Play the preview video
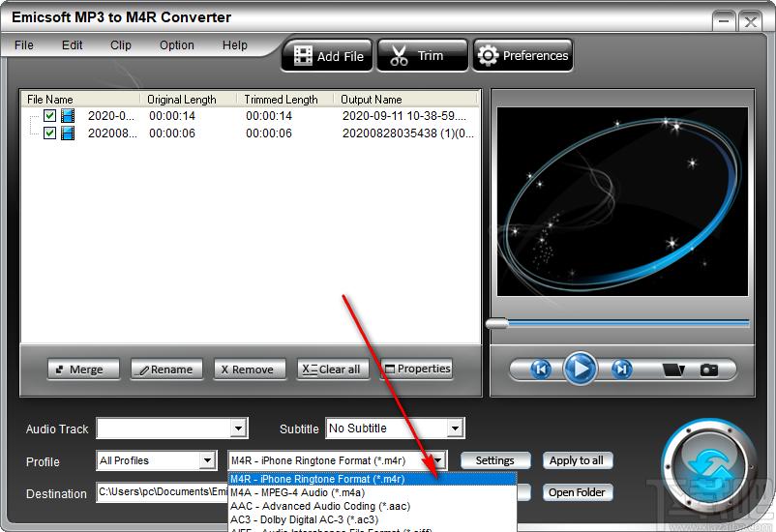 580,369
